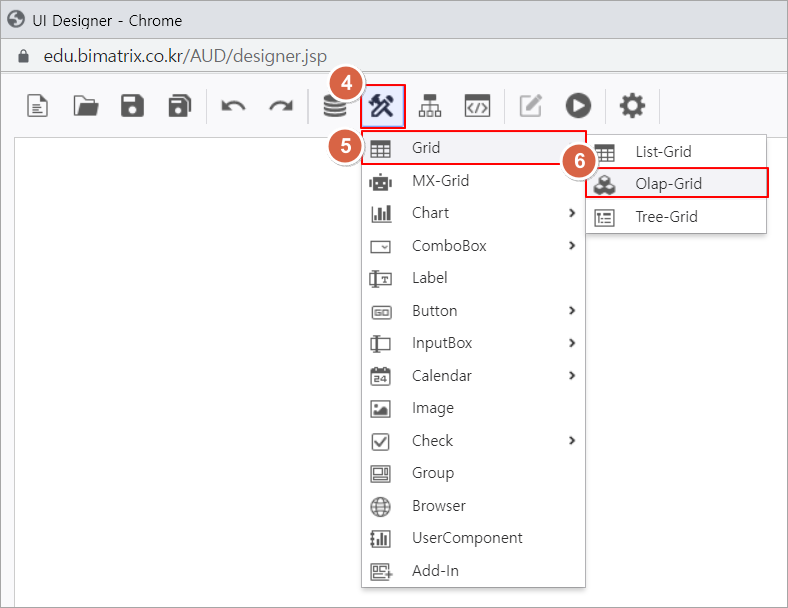Open the hierarchy tree structure icon
Screen dimensions: 788x608
(430, 105)
